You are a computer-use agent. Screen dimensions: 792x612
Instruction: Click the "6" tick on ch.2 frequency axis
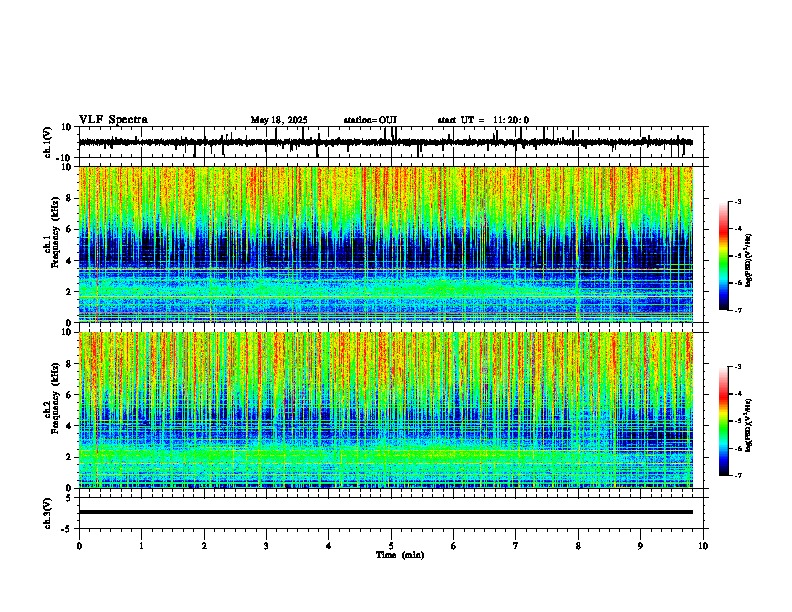pos(70,395)
